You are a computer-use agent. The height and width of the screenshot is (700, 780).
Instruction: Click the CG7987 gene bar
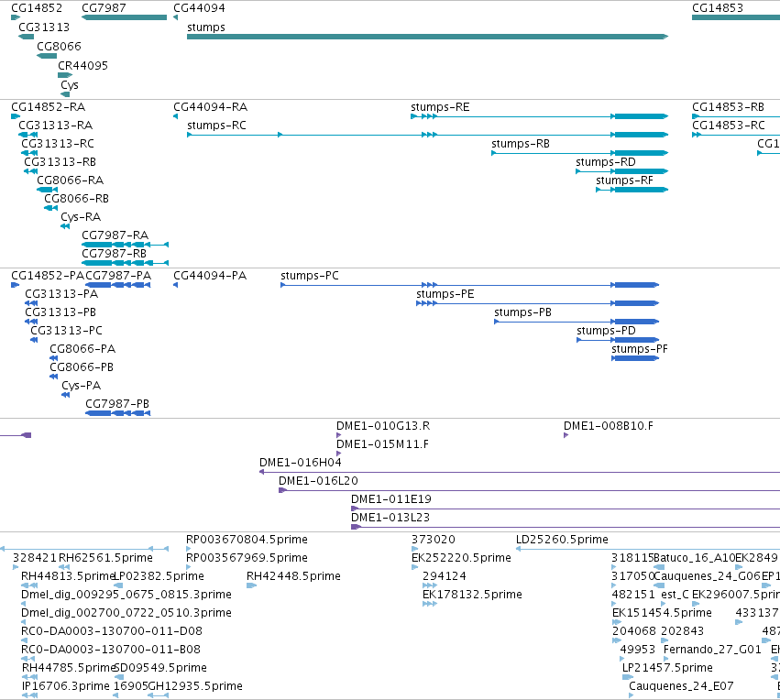pyautogui.click(x=124, y=17)
